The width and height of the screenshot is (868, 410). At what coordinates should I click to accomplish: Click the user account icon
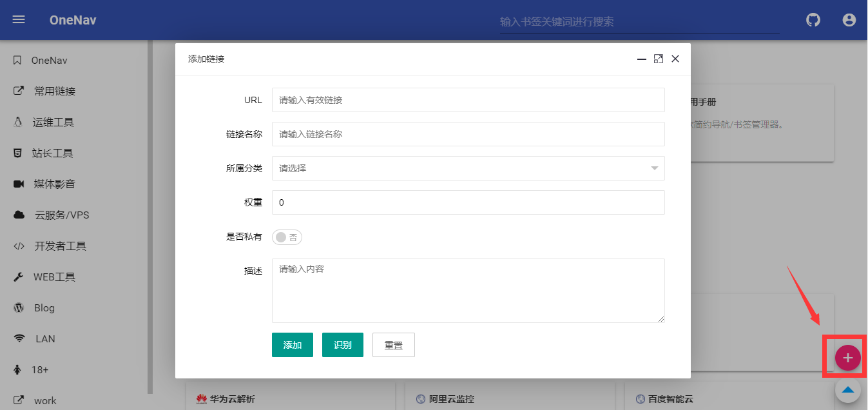point(849,20)
